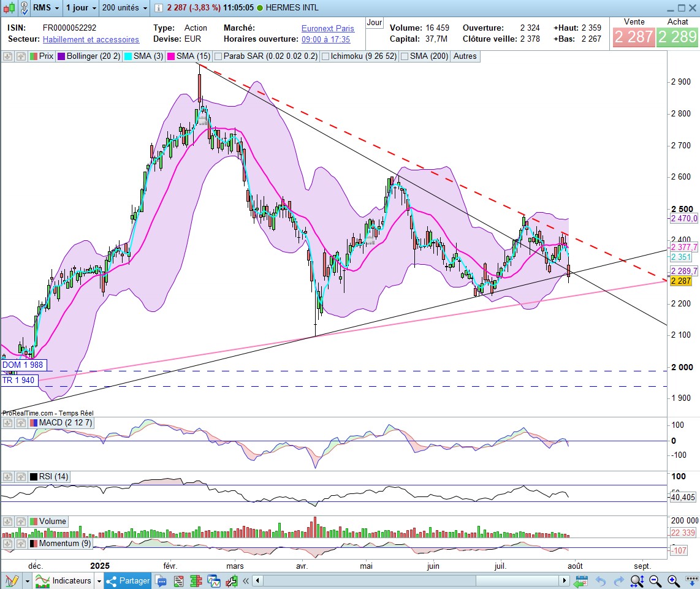Click the Partager share button
700x589 pixels.
tap(128, 580)
